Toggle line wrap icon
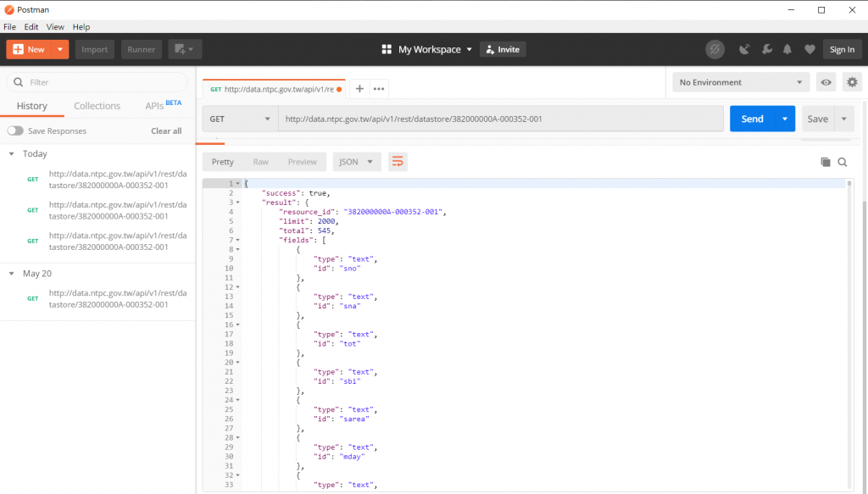868x494 pixels. click(398, 162)
